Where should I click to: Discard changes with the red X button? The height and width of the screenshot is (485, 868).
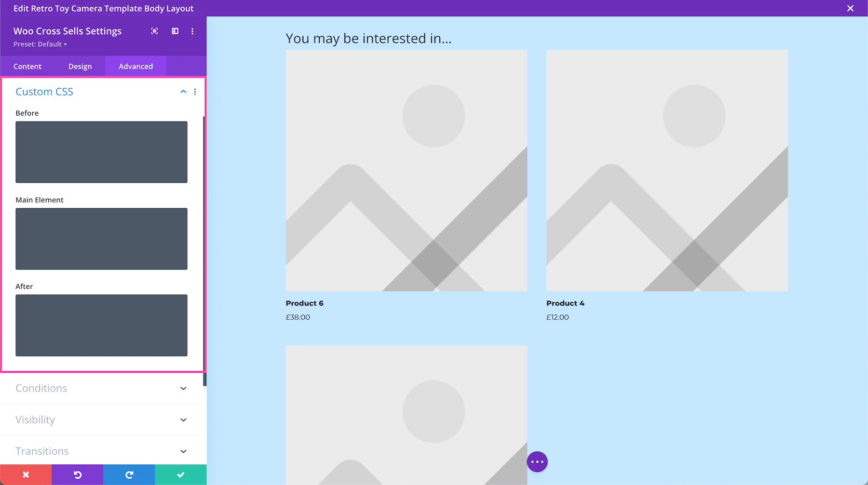[26, 474]
